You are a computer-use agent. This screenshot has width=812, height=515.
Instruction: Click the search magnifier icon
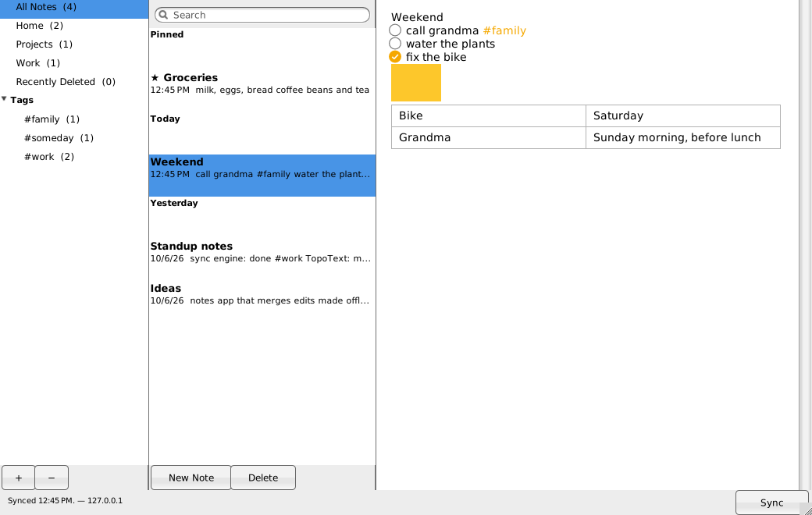point(163,15)
